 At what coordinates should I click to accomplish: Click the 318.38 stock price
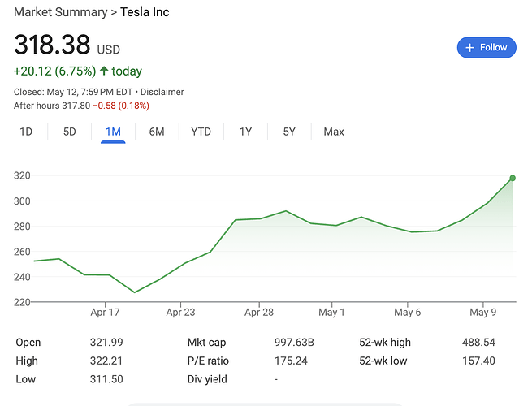52,47
